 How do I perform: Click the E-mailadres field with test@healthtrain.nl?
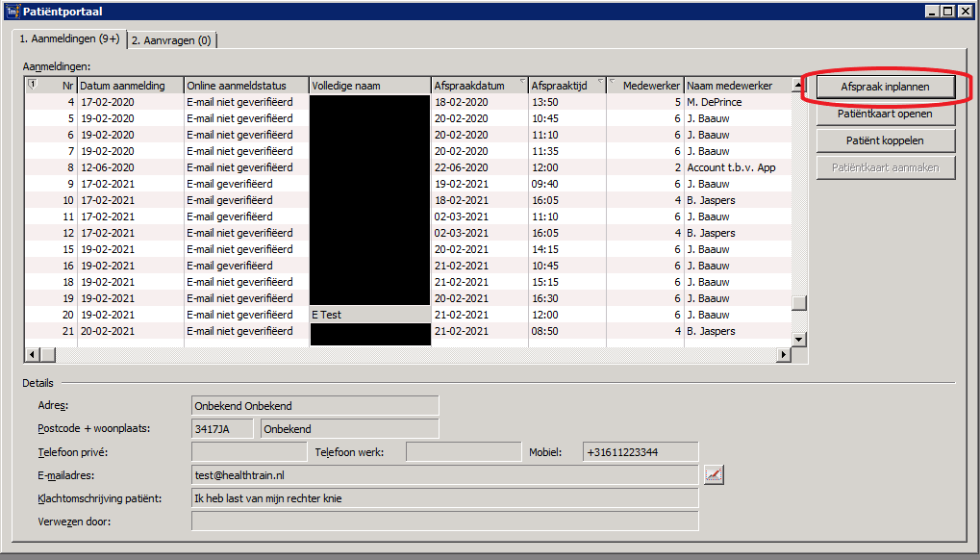coord(444,474)
